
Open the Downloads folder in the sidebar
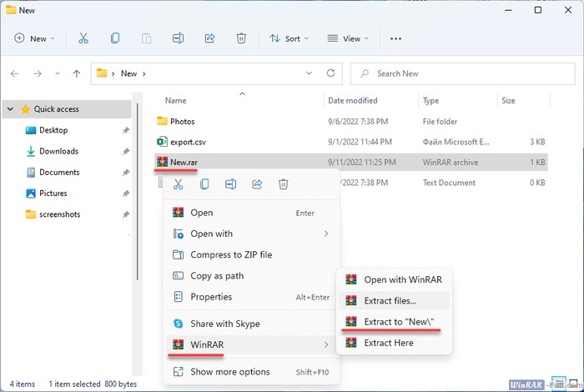click(58, 151)
